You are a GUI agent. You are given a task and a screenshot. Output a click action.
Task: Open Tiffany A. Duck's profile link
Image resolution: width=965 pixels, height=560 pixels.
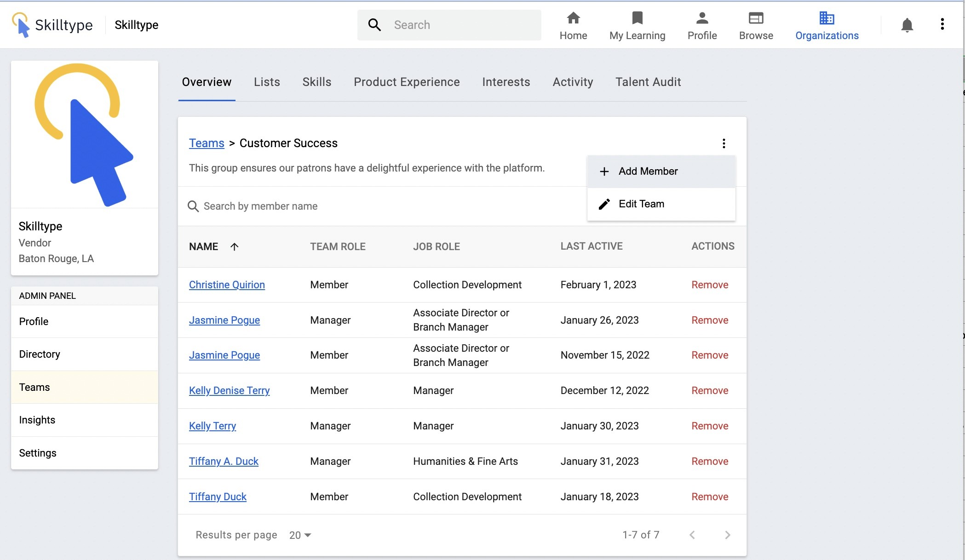pyautogui.click(x=224, y=461)
